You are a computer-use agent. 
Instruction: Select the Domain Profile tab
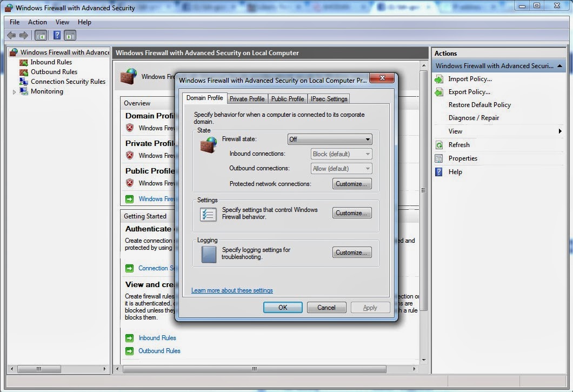coord(205,98)
